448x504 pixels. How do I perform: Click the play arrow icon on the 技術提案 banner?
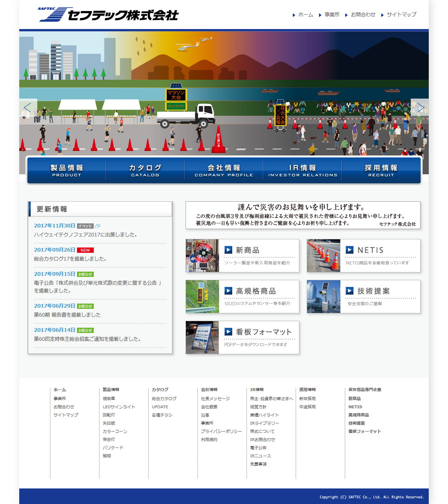pyautogui.click(x=350, y=290)
